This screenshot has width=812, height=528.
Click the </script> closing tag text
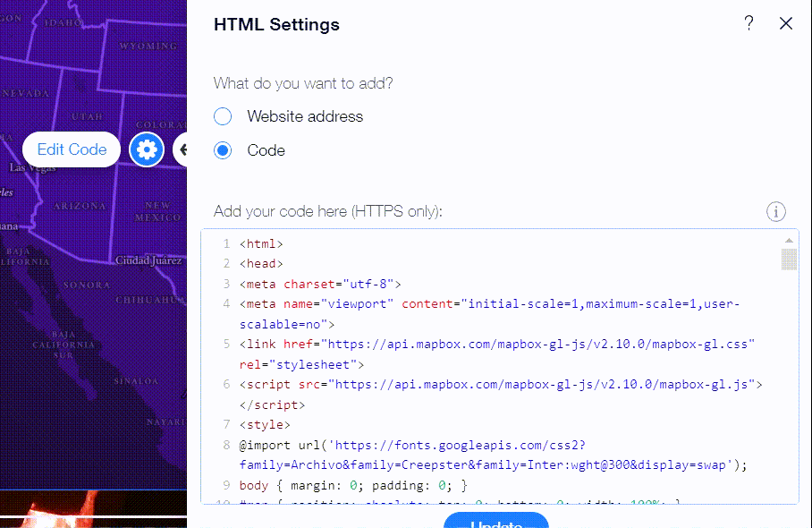[272, 405]
